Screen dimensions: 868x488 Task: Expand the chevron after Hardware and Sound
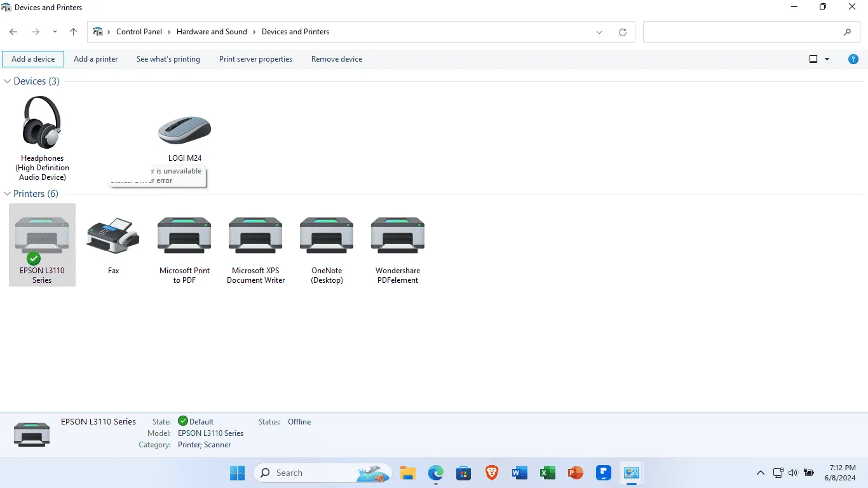click(x=254, y=32)
